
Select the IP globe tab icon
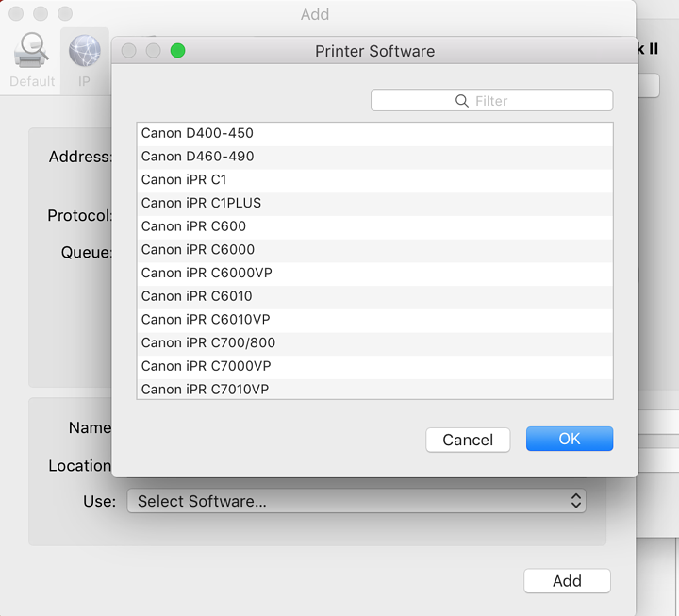[x=85, y=51]
